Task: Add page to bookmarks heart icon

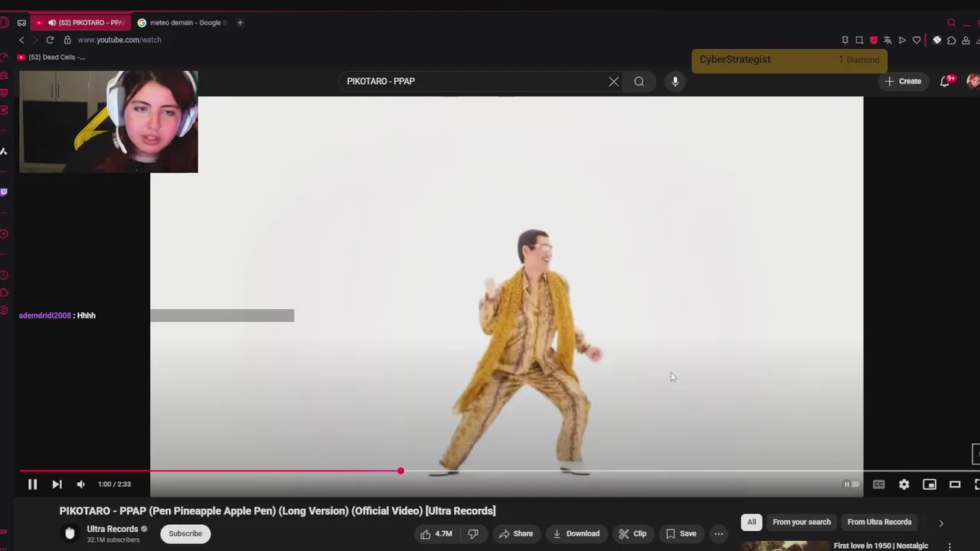Action: (x=916, y=40)
